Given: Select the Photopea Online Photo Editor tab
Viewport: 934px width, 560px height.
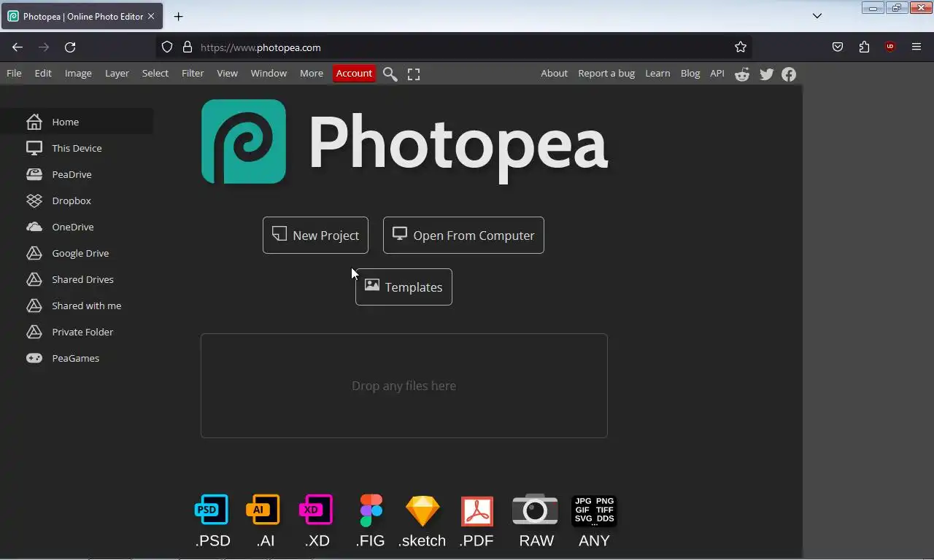Looking at the screenshot, I should (82, 16).
